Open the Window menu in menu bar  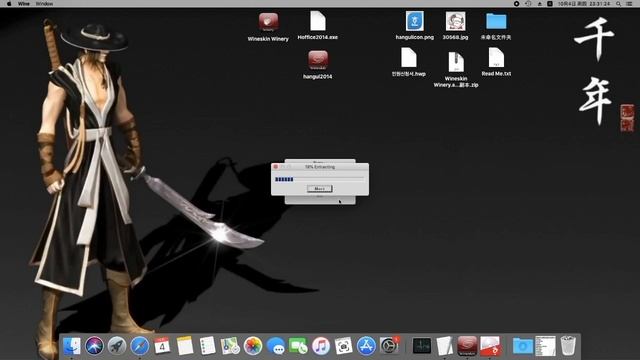coord(44,4)
